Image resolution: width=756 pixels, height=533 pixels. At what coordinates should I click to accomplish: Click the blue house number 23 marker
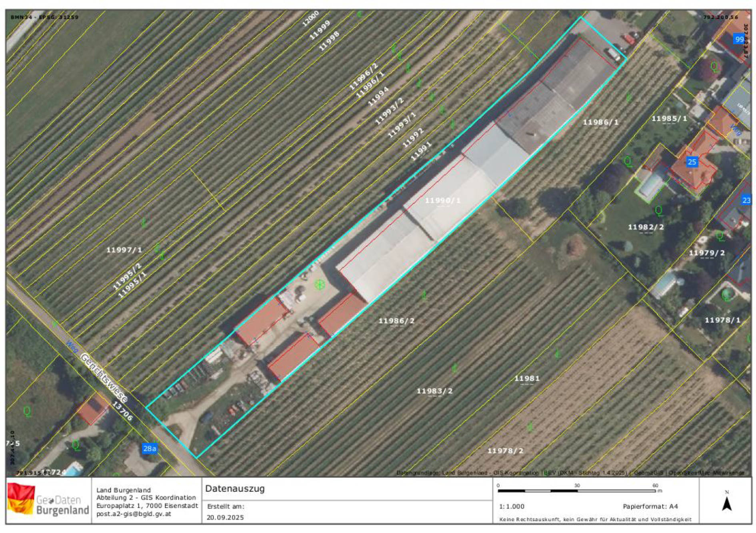[746, 200]
